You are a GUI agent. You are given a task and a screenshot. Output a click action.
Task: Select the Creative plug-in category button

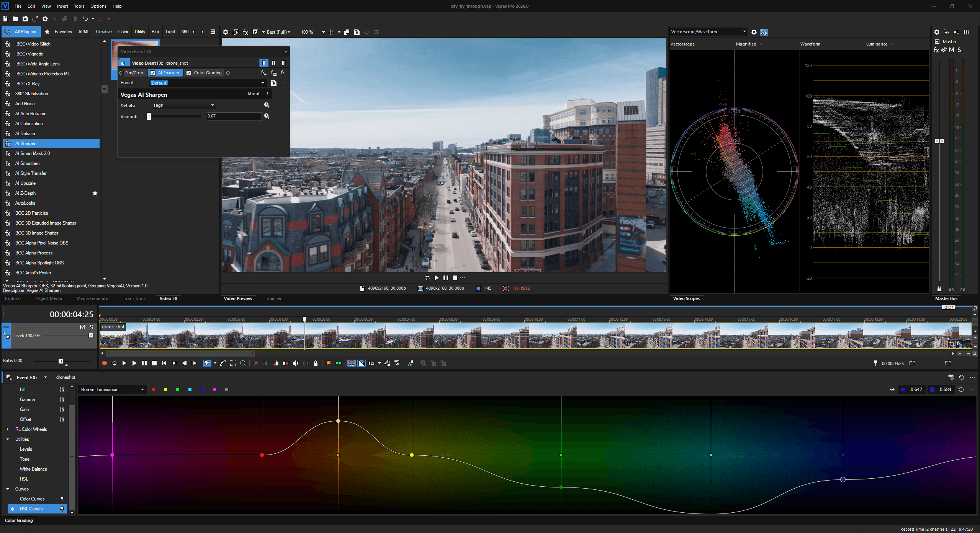coord(104,32)
